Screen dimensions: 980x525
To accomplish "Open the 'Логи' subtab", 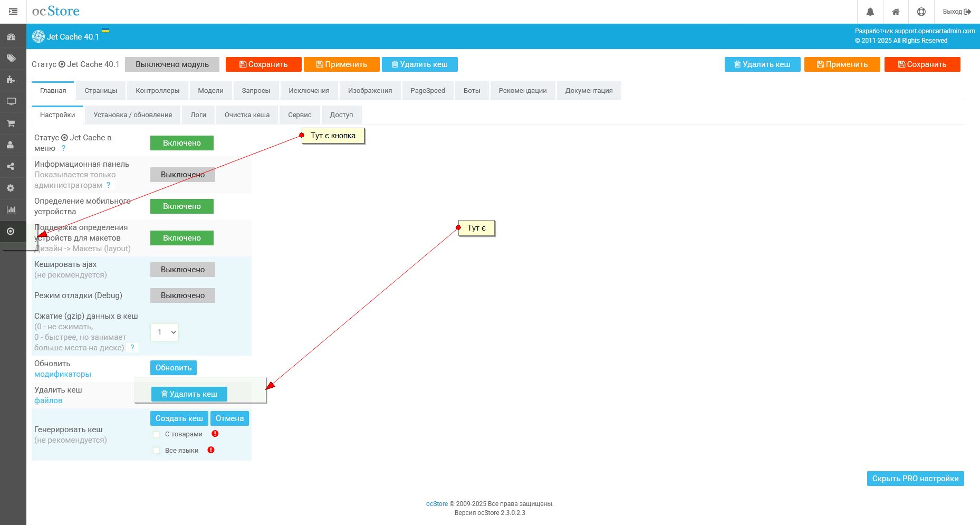I will [x=198, y=115].
